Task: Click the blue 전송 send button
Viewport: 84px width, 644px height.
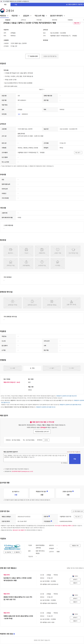Action: (75, 459)
